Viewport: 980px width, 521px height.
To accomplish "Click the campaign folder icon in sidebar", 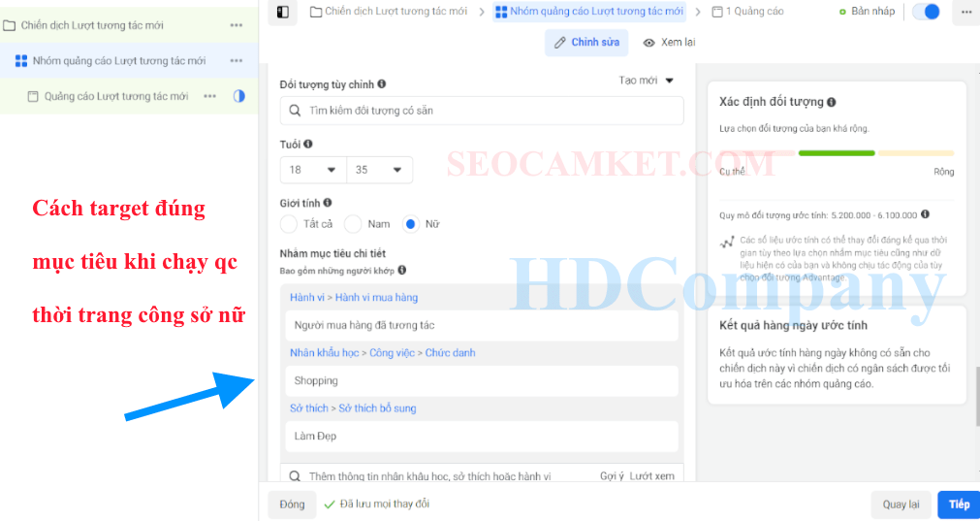I will [9, 25].
